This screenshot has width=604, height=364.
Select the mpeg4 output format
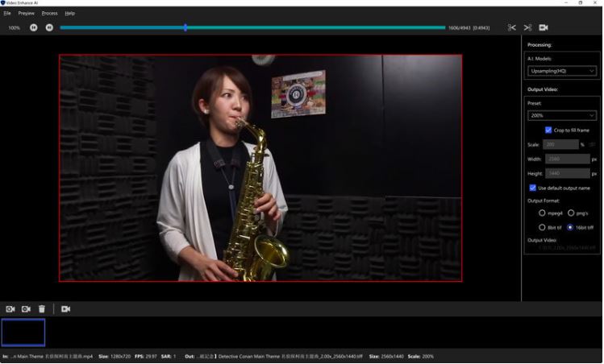542,213
